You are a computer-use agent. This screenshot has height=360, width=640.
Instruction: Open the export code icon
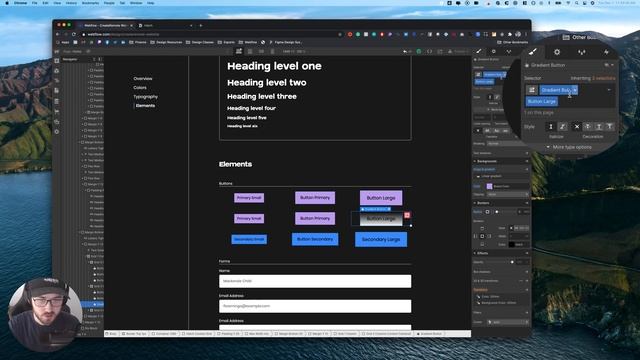click(429, 51)
